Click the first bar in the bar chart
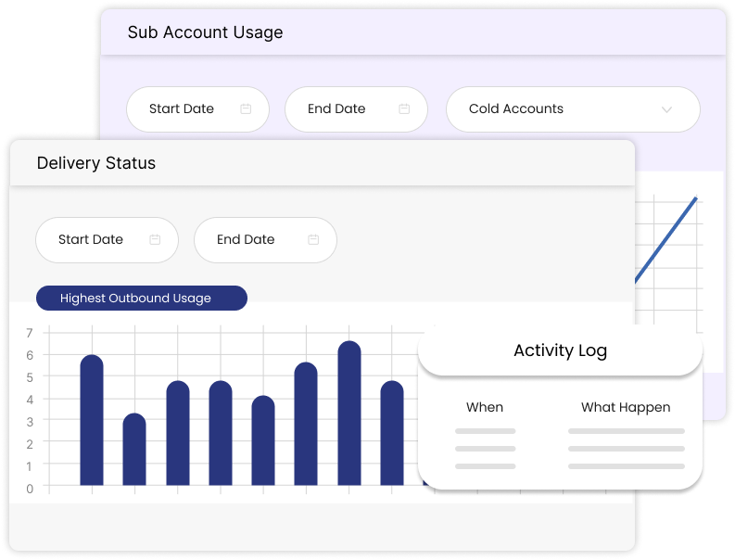Viewport: 735px width, 560px height. coord(92,420)
